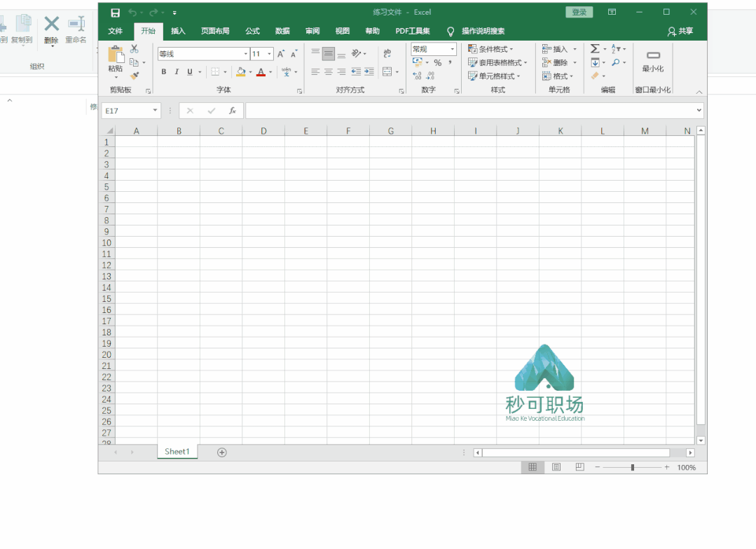This screenshot has width=756, height=549.
Task: Toggle Center horizontal alignment
Action: [329, 72]
